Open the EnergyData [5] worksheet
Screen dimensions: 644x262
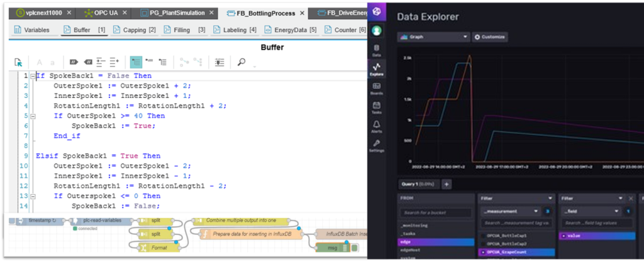[x=291, y=30]
